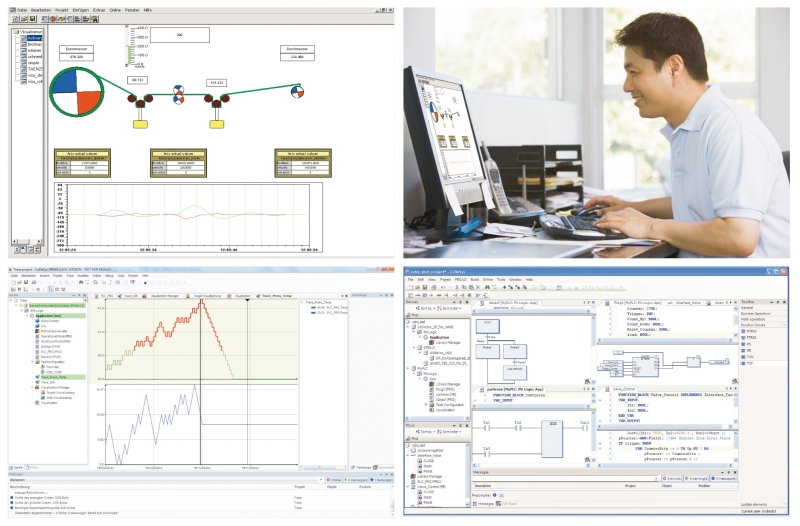The image size is (800, 526).
Task: Collapse the SPS Logik node in the Trace project tree
Action: (21, 311)
